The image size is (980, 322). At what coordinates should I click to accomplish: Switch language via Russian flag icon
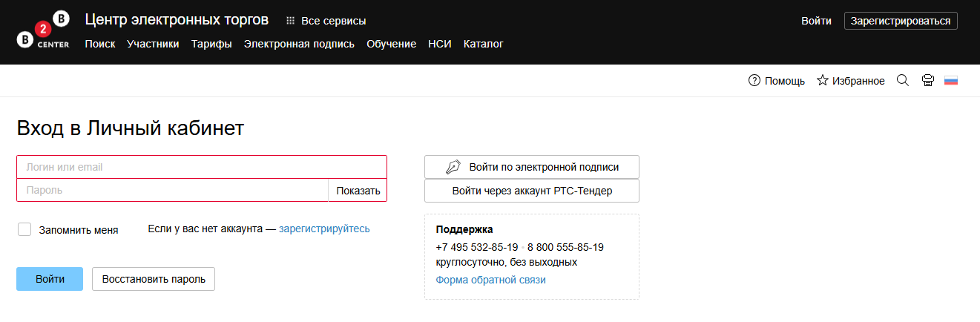coord(951,81)
